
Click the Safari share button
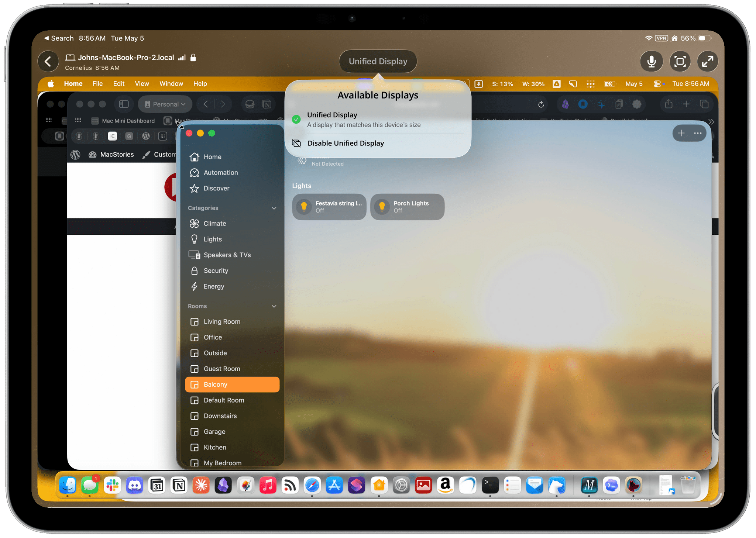[669, 104]
